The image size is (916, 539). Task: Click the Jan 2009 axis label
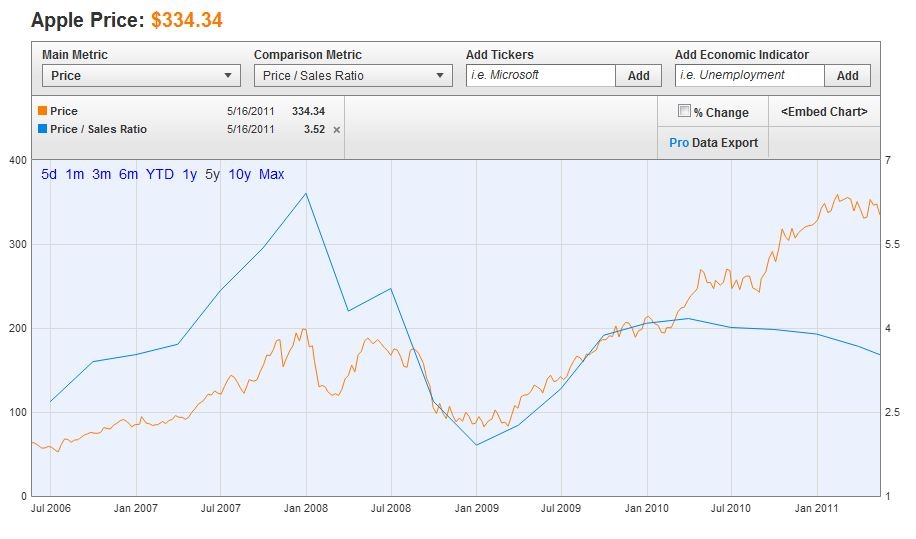pyautogui.click(x=477, y=508)
